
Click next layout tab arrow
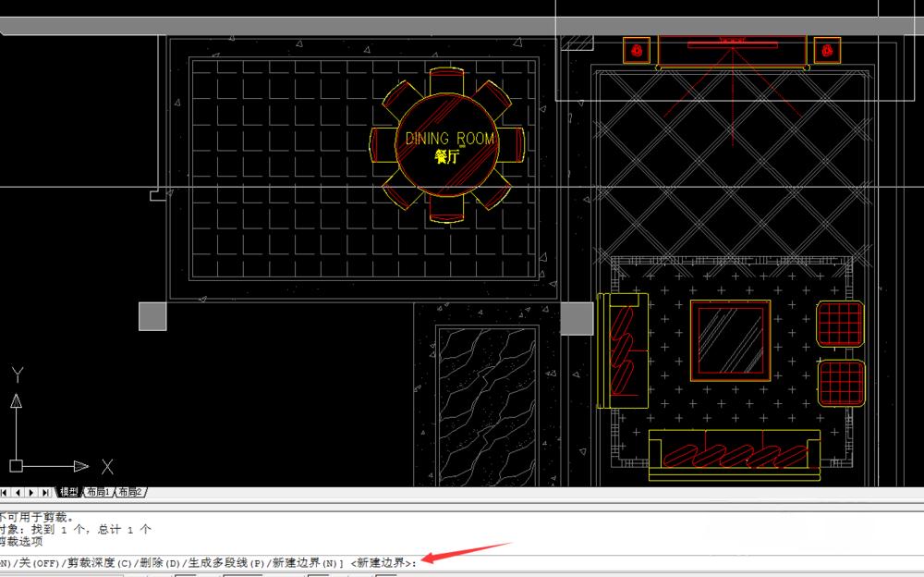click(x=31, y=492)
